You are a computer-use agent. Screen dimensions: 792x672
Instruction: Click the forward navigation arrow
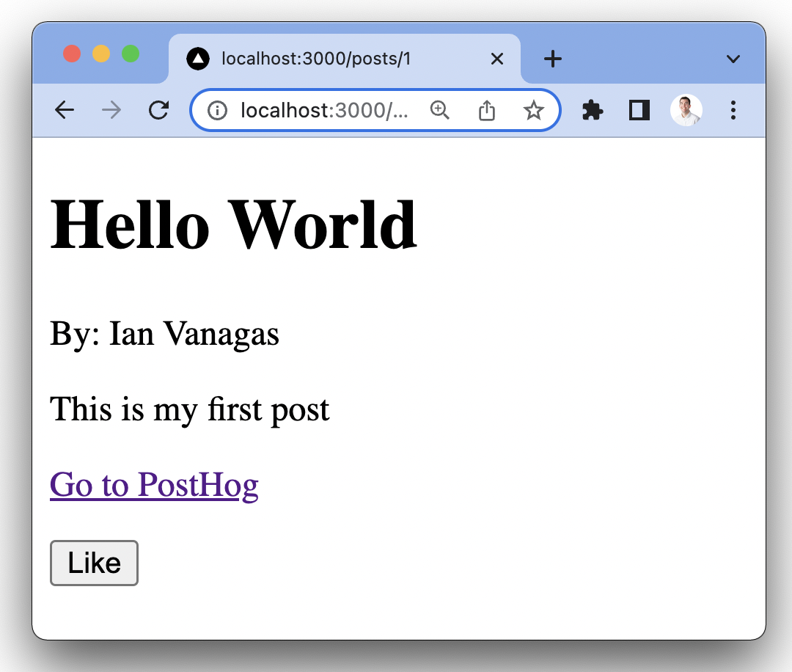(x=111, y=110)
